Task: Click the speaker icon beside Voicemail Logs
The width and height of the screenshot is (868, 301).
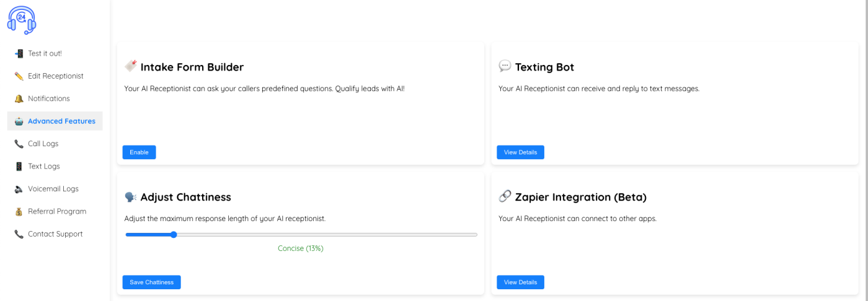Action: [x=19, y=189]
